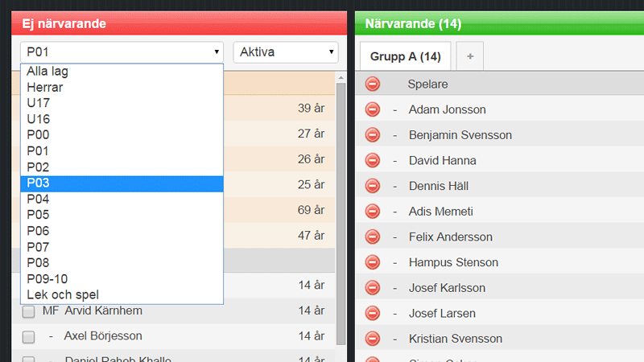Remove Adis Memeti with minus icon

[373, 212]
